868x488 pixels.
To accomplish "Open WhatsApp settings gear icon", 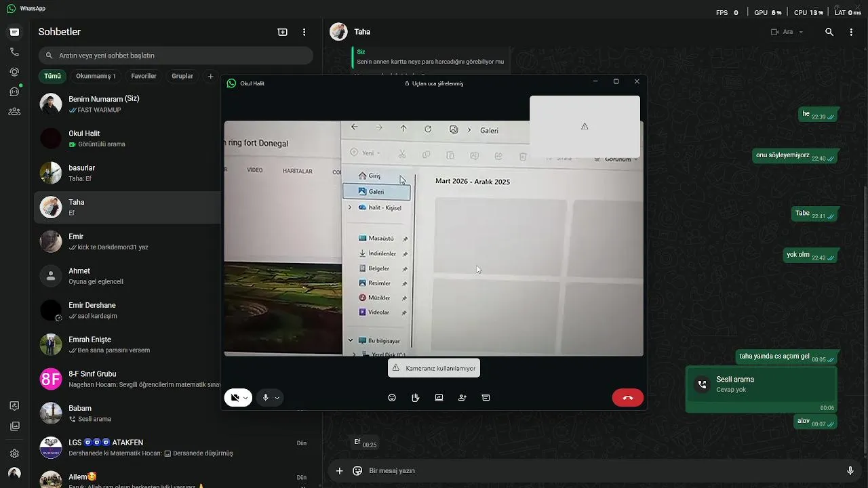I will 14,453.
